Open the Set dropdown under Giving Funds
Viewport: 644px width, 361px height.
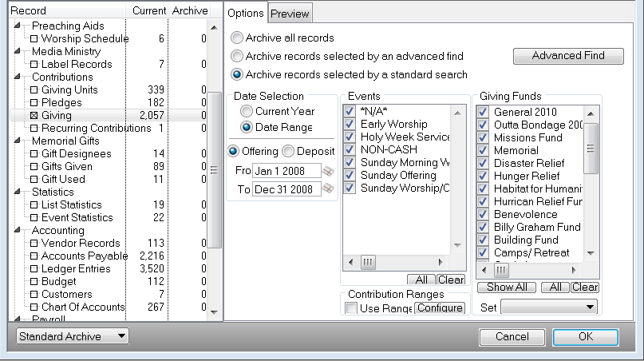point(548,307)
